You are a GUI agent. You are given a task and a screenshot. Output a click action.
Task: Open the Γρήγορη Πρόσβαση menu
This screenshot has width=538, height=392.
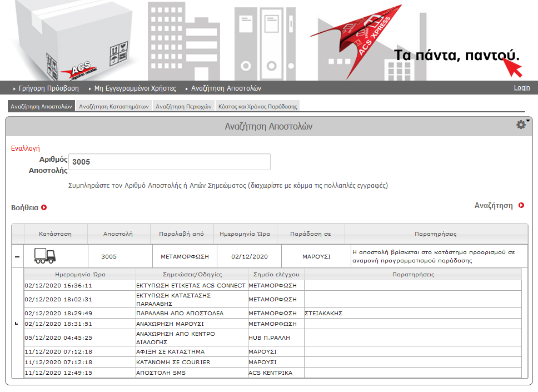(x=48, y=88)
